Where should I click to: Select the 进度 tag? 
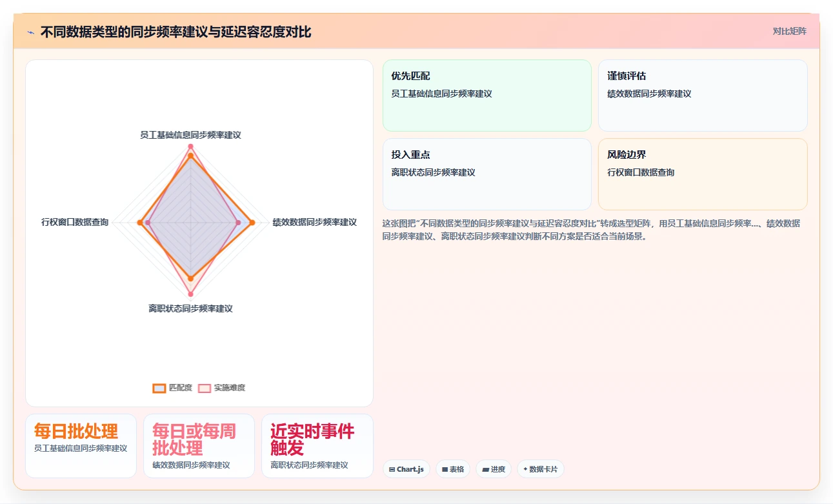coord(494,469)
